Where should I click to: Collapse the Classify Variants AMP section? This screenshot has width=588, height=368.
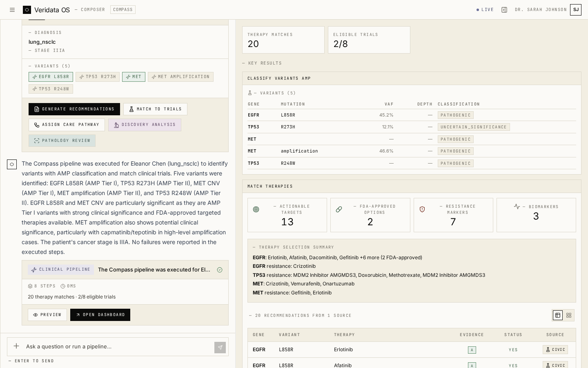(412, 79)
